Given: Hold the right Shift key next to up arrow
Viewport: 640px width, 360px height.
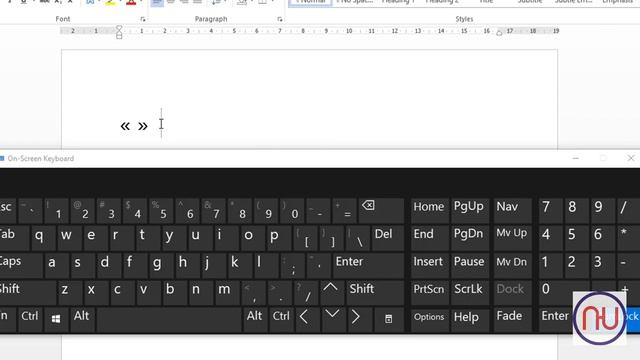Looking at the screenshot, I should [375, 292].
